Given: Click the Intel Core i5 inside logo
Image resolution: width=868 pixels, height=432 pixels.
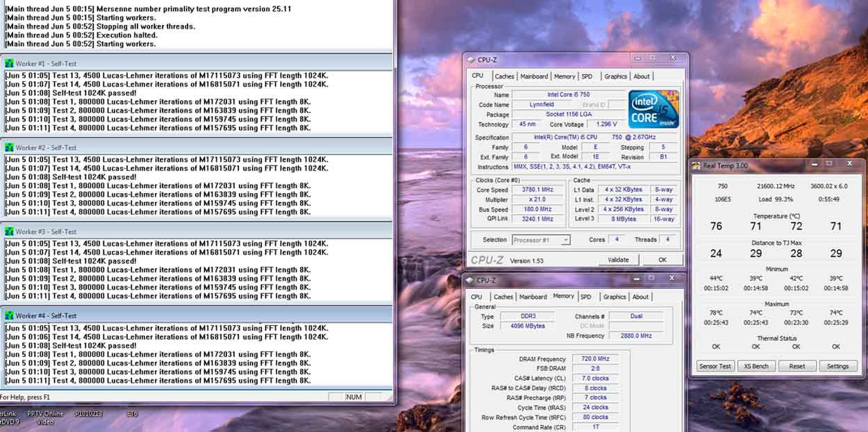Looking at the screenshot, I should (x=653, y=109).
